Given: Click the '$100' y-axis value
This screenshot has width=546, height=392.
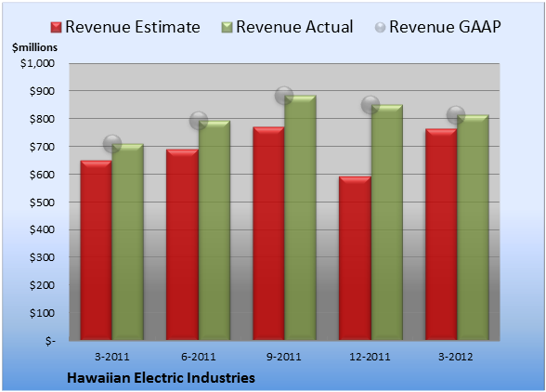Looking at the screenshot, I should click(x=42, y=313).
